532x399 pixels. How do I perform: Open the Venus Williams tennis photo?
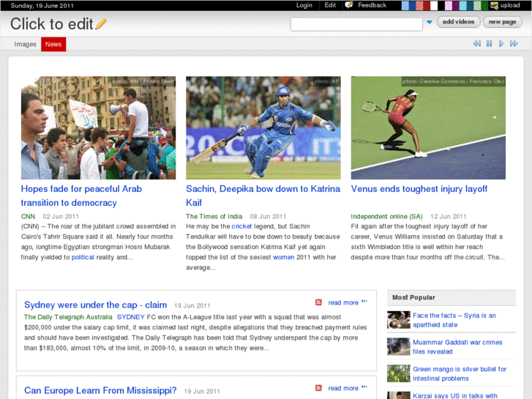[x=428, y=127]
